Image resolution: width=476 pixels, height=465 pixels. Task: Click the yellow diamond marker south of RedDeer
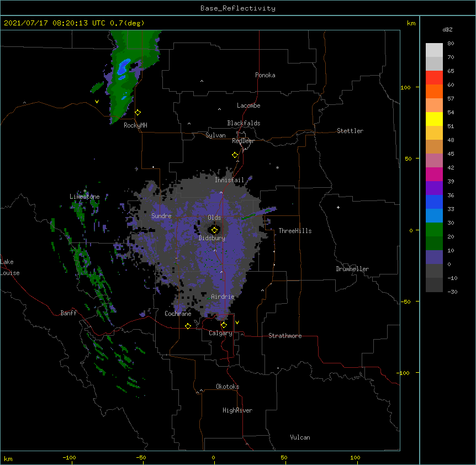pos(235,155)
